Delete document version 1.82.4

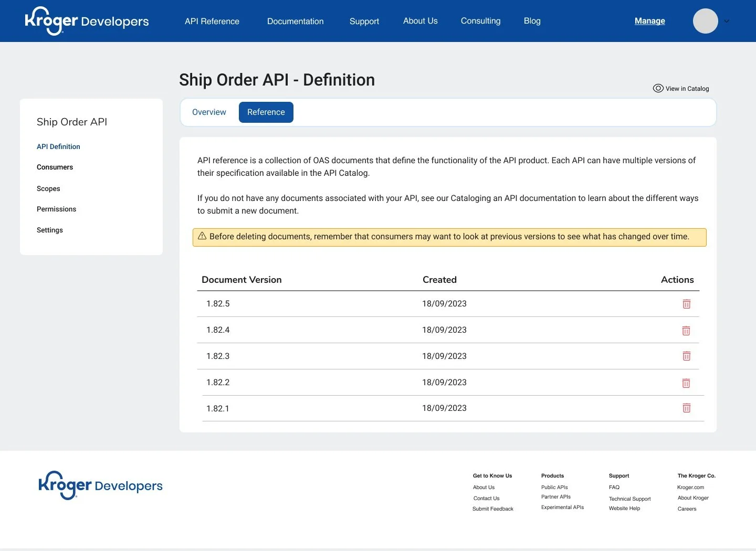pyautogui.click(x=686, y=330)
